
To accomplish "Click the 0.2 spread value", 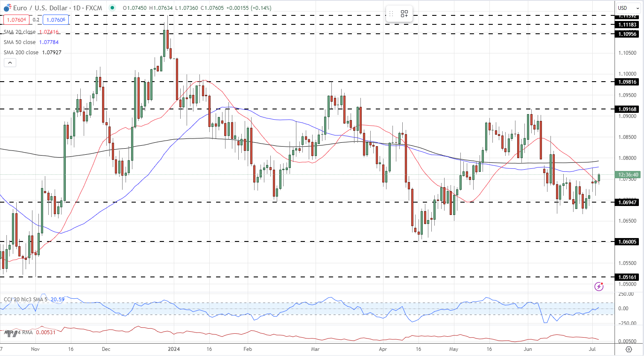I will click(x=36, y=20).
